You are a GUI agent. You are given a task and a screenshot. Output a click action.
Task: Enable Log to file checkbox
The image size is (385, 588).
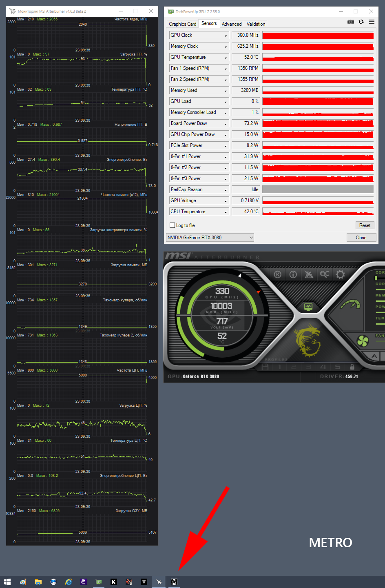tap(172, 225)
